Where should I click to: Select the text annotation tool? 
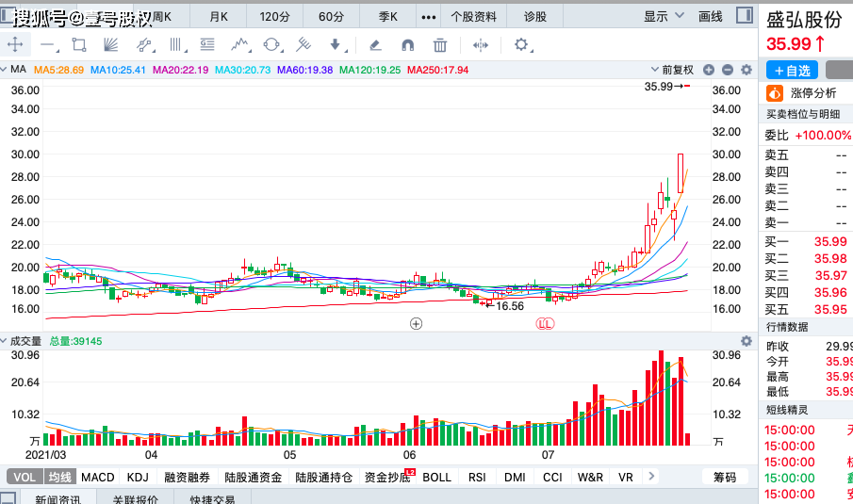click(x=207, y=44)
